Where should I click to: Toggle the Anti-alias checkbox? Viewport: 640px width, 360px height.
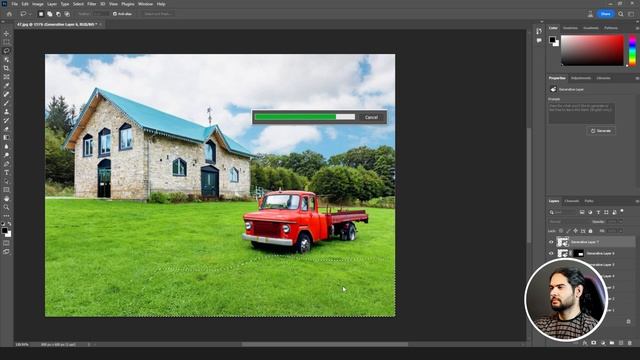click(115, 14)
